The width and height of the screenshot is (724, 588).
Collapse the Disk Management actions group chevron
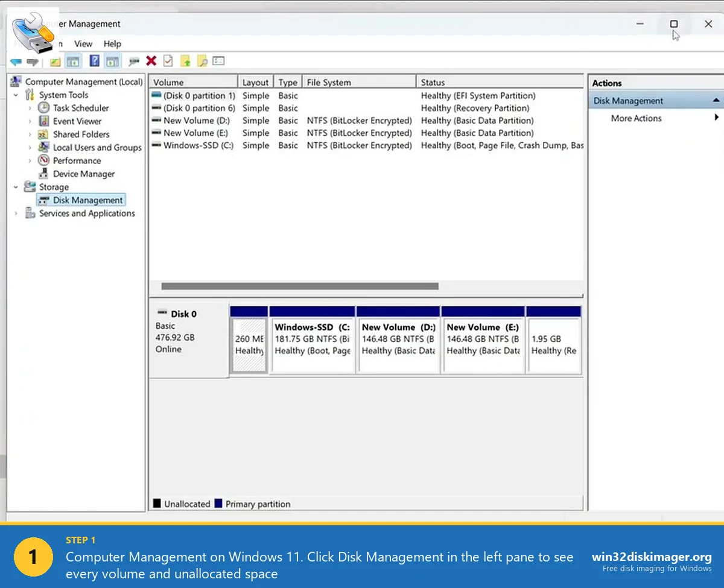point(717,100)
